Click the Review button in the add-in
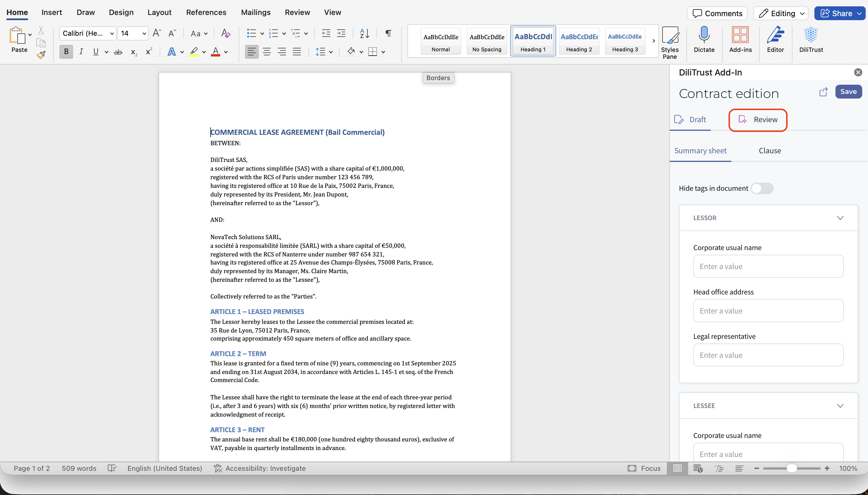 758,120
